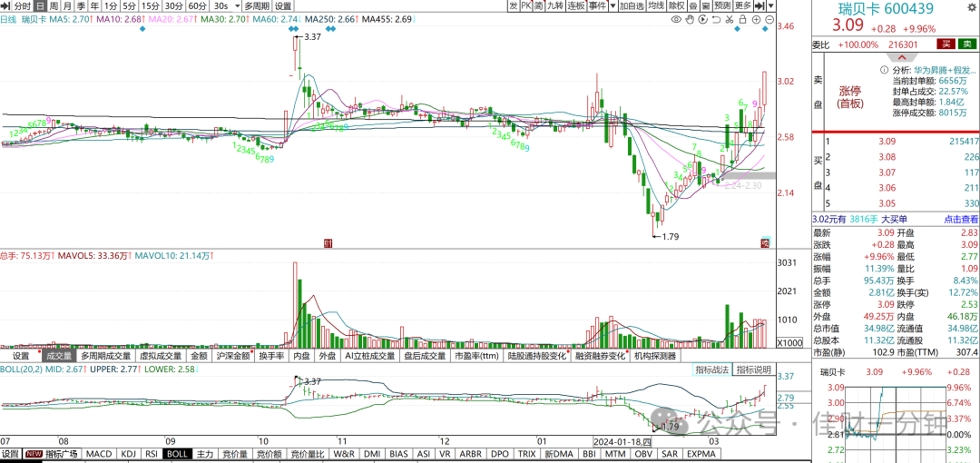Click the 分析 info circle icon
This screenshot has width=980, height=463.
pos(885,69)
